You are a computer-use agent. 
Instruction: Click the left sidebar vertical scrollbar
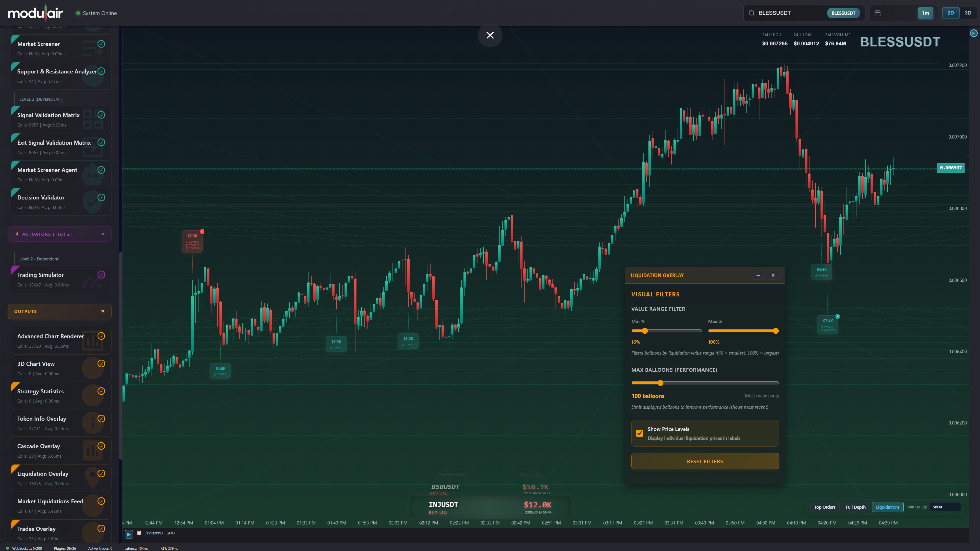(121, 356)
